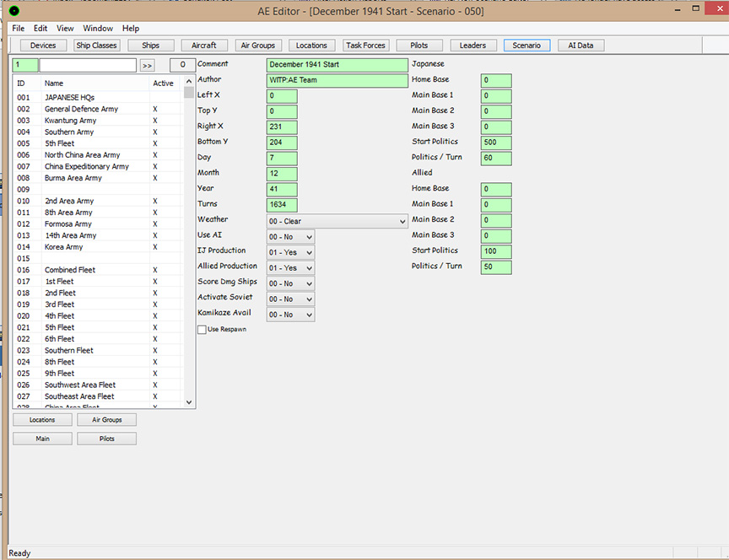Switch to the Ships tab
Screen dimensions: 729x560
151,45
